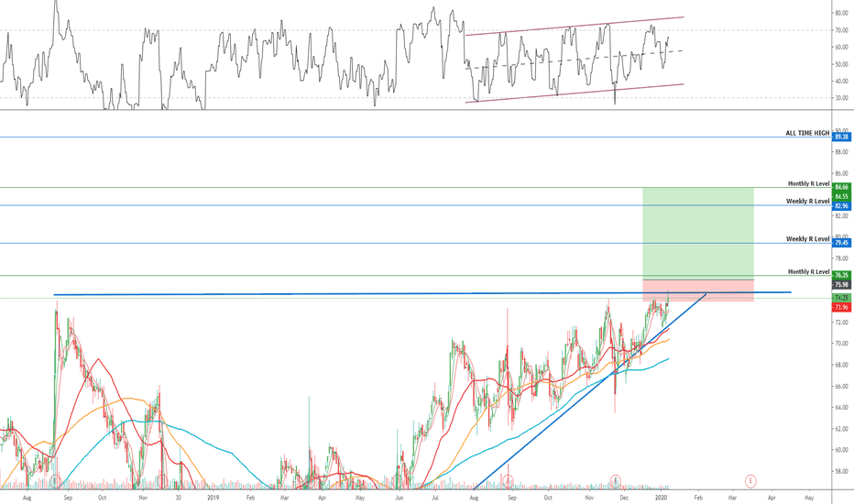Select the Monthly R Level label at 84.66
This screenshot has height=504, width=854.
click(x=808, y=183)
